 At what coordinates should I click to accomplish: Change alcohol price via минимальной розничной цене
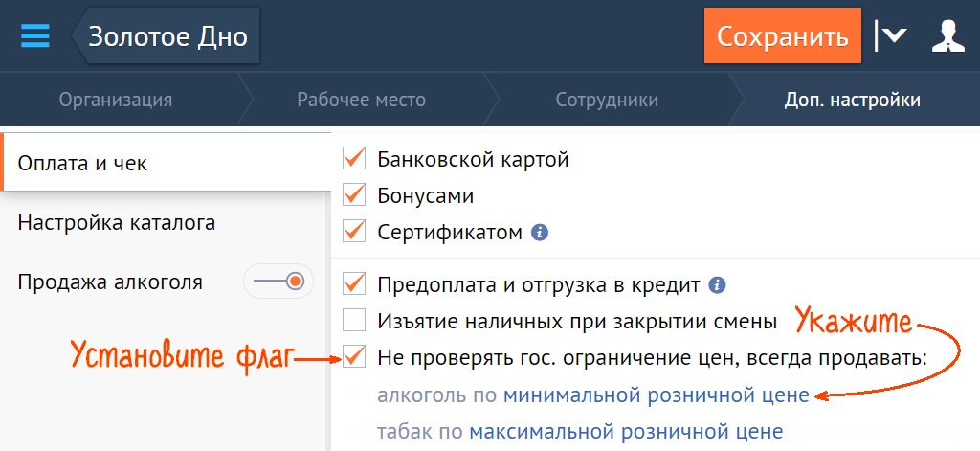coord(656,395)
